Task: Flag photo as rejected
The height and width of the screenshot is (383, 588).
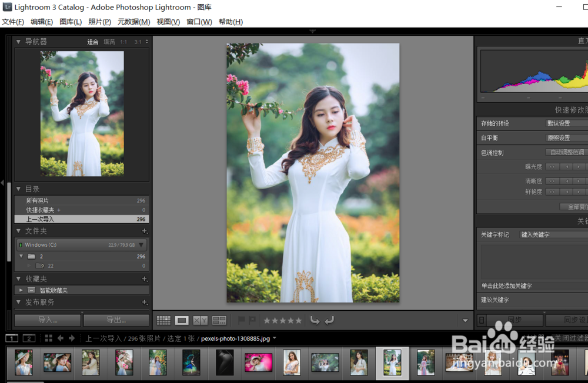Action: click(252, 320)
